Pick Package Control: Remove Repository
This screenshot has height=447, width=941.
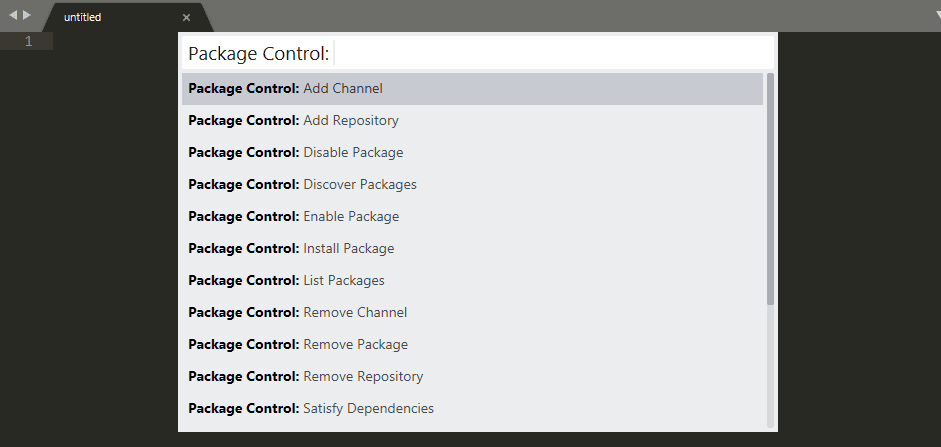[x=472, y=377]
